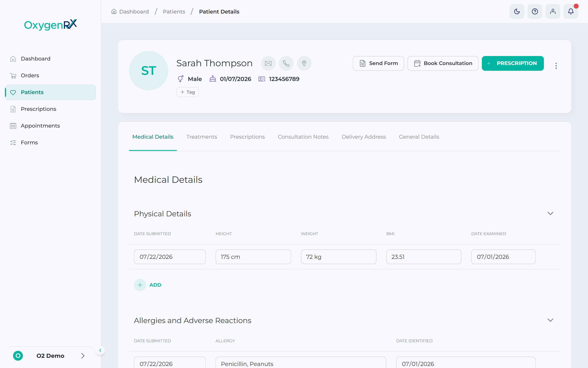
Task: Click the Date Examined field
Action: [x=503, y=257]
